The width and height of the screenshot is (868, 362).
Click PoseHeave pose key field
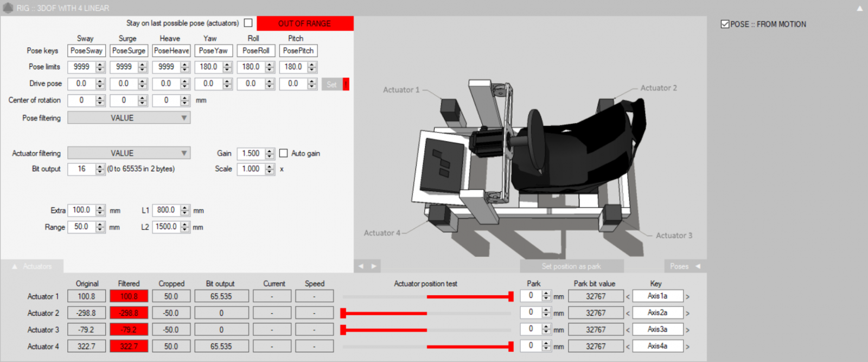(171, 50)
